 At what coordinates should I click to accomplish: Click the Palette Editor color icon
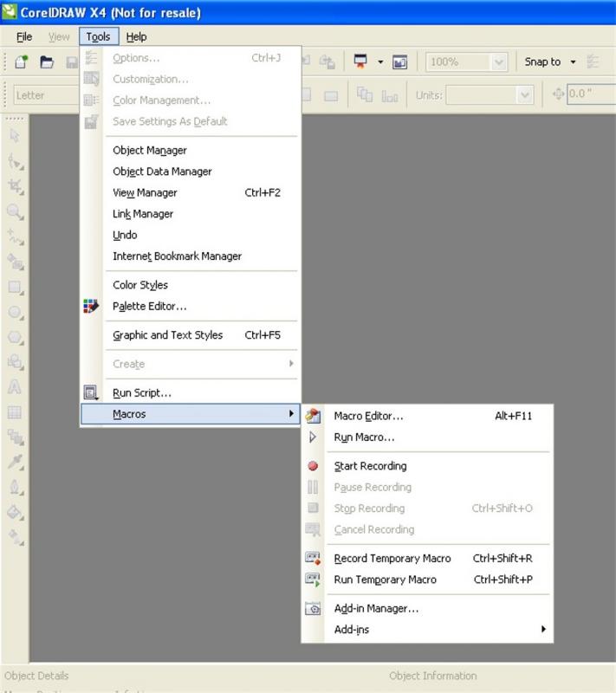click(x=91, y=306)
